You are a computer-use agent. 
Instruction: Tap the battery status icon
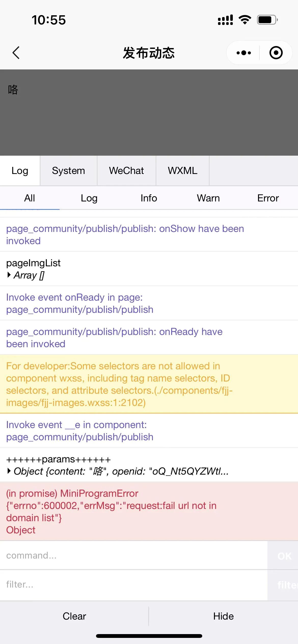[x=267, y=20]
